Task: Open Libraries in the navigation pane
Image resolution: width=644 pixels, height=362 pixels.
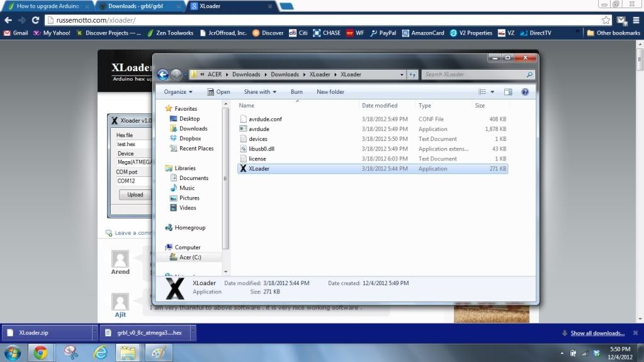Action: [x=180, y=168]
